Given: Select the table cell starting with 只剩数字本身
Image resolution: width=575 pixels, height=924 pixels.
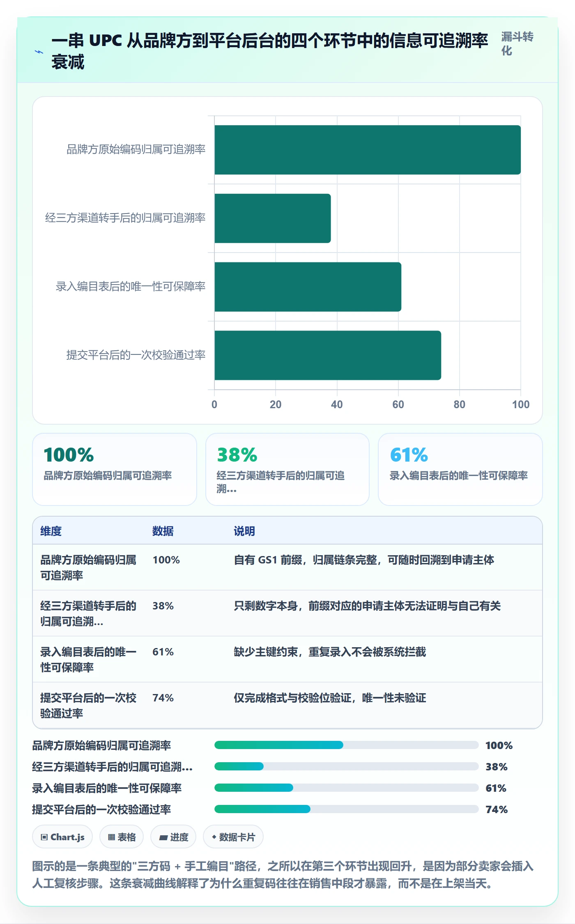Looking at the screenshot, I should pos(367,606).
